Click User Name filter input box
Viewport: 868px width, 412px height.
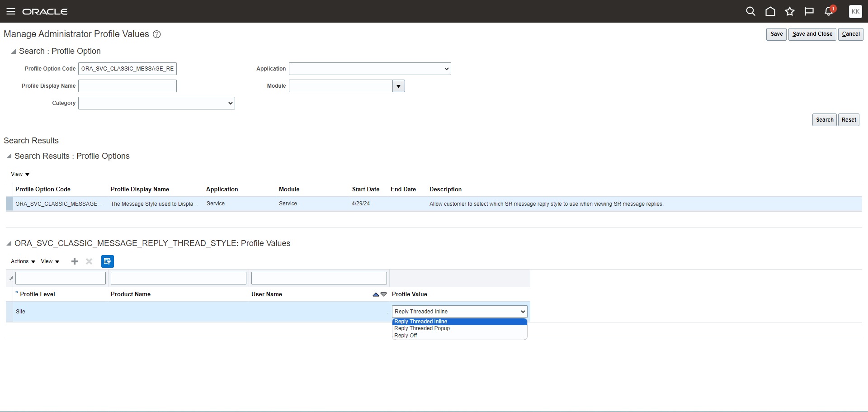319,278
